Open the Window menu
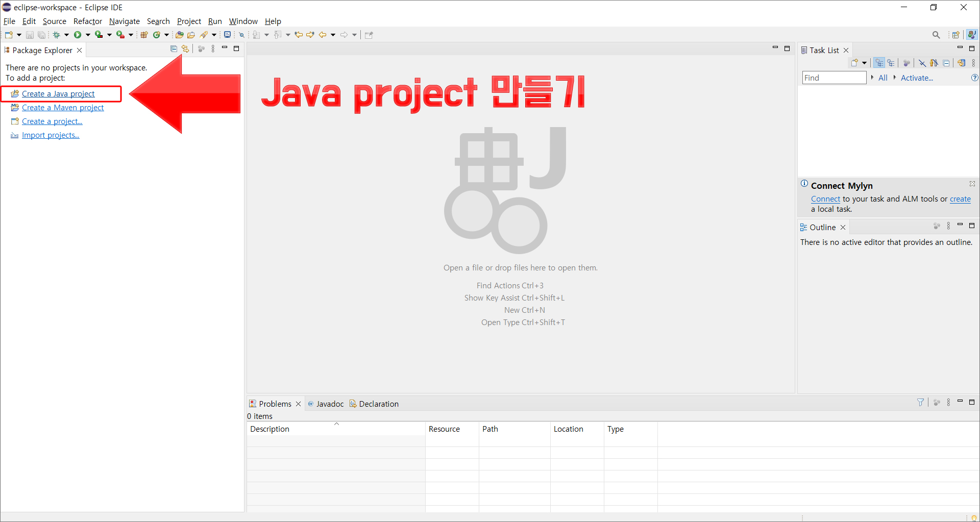 (x=243, y=21)
